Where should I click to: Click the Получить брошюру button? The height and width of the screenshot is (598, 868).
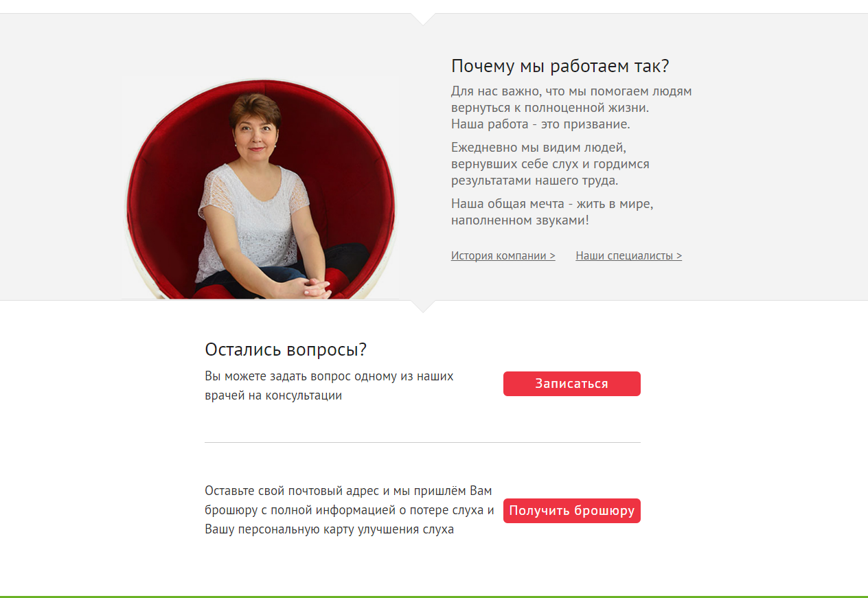572,511
